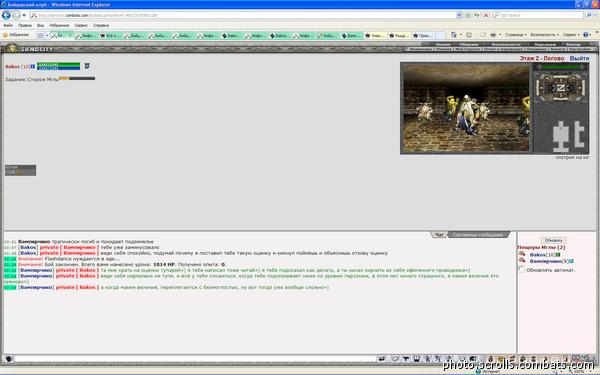Switch to the yellow Реце... browser tab
The width and height of the screenshot is (600, 375).
tap(399, 36)
